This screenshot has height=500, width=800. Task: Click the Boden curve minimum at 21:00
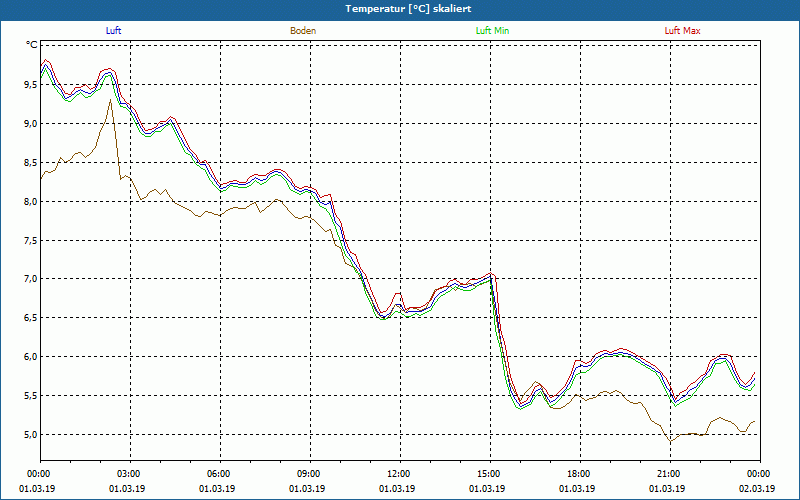click(x=671, y=441)
